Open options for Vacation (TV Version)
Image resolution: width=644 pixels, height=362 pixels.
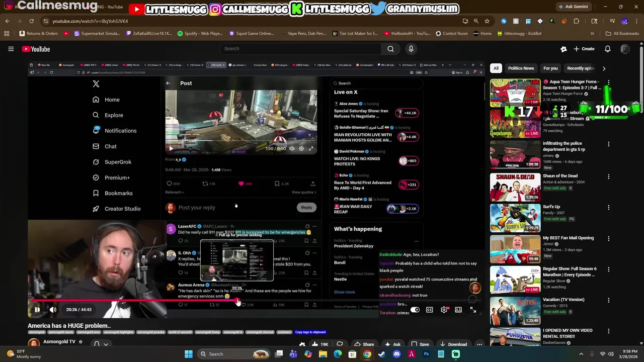tap(608, 300)
